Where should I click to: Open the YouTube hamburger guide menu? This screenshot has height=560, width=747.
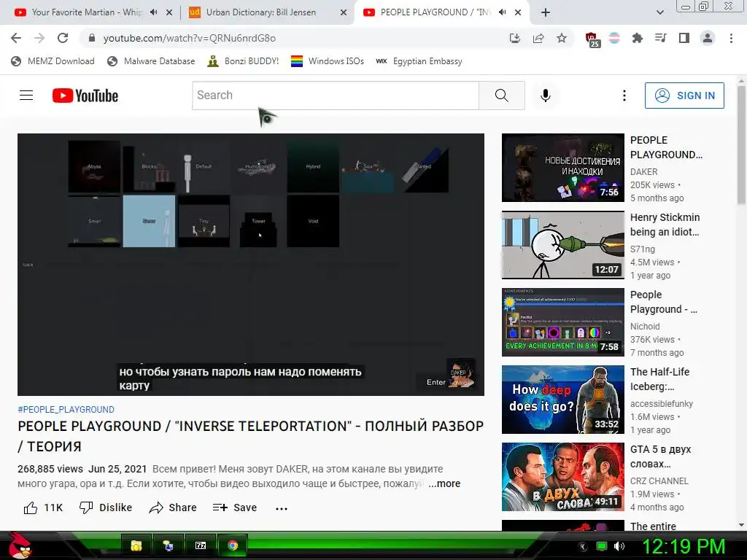point(26,96)
